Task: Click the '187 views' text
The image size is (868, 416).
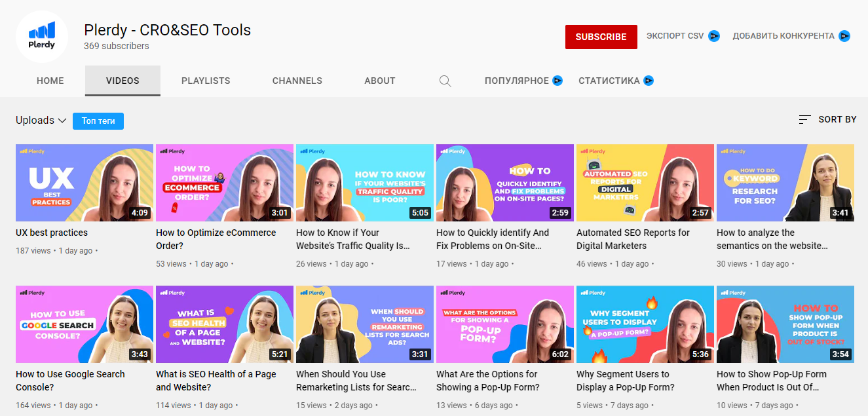Action: [x=33, y=251]
